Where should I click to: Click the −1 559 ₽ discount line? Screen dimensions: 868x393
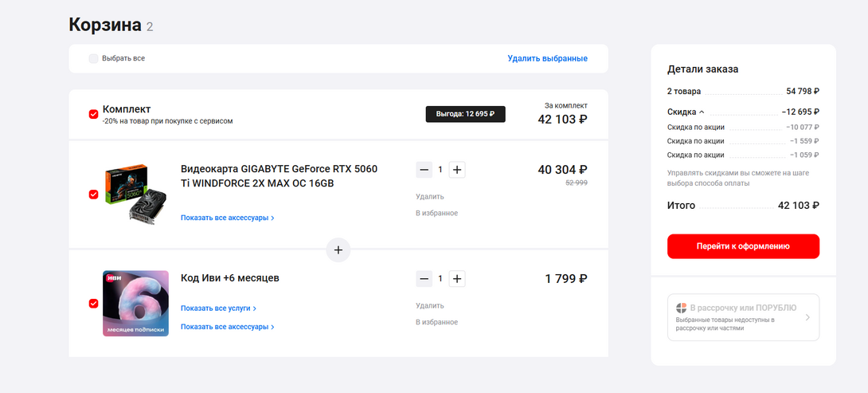pyautogui.click(x=743, y=141)
